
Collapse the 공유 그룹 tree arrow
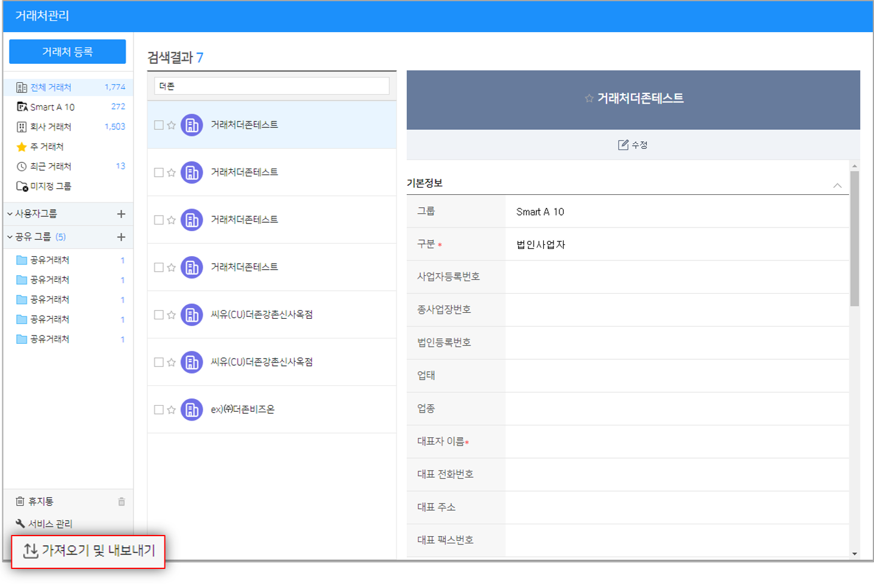10,237
